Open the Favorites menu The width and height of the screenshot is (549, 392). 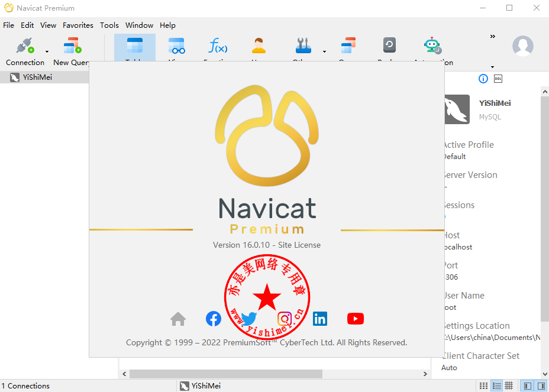[x=78, y=25]
